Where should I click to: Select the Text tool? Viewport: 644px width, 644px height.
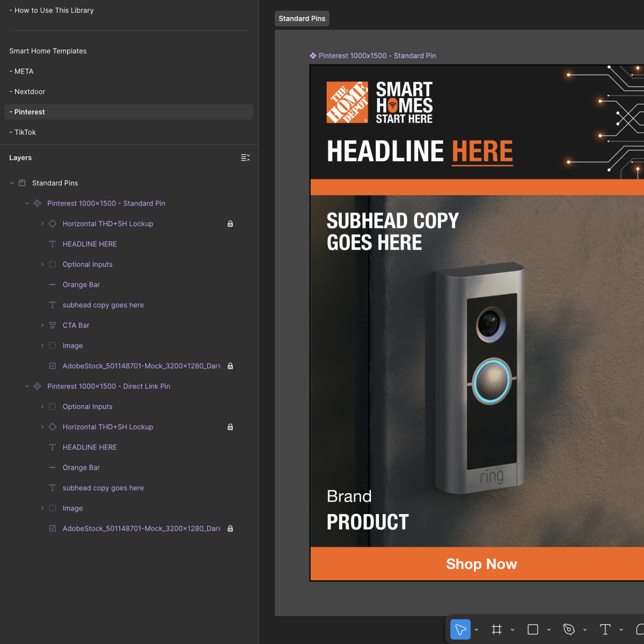(605, 630)
